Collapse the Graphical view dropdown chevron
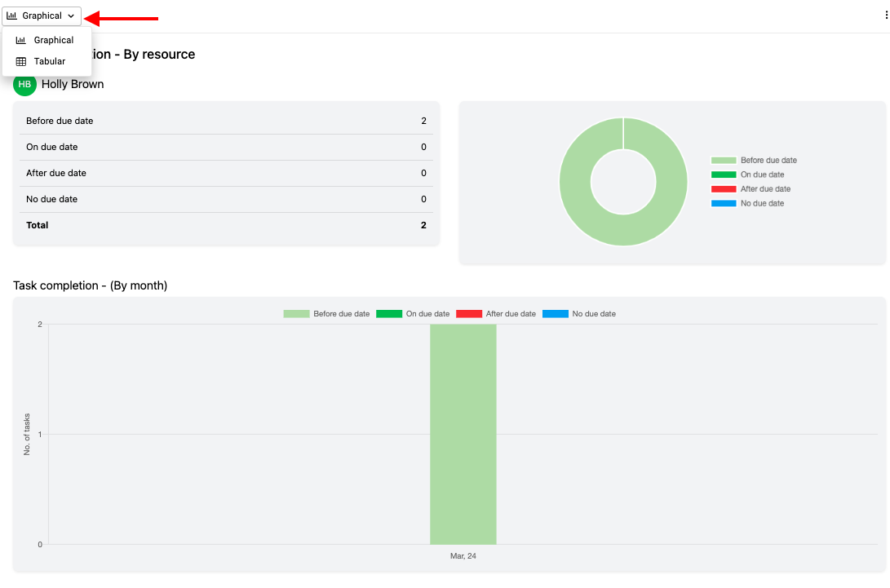 [71, 15]
